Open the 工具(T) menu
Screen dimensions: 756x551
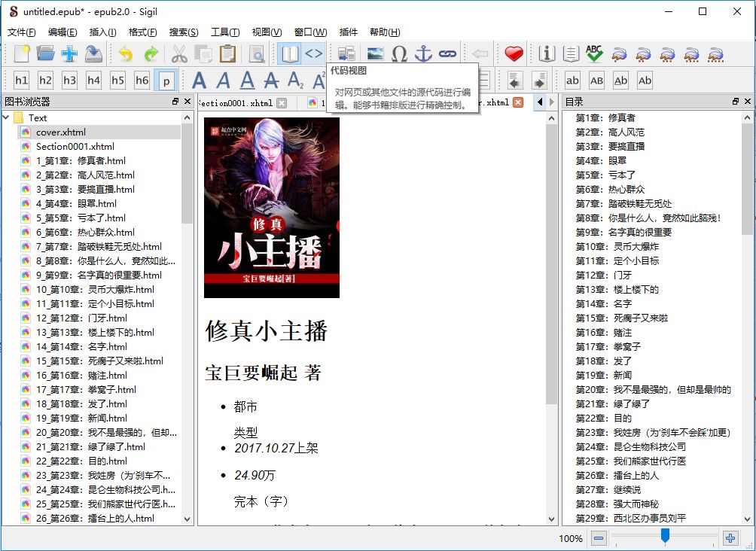point(225,32)
